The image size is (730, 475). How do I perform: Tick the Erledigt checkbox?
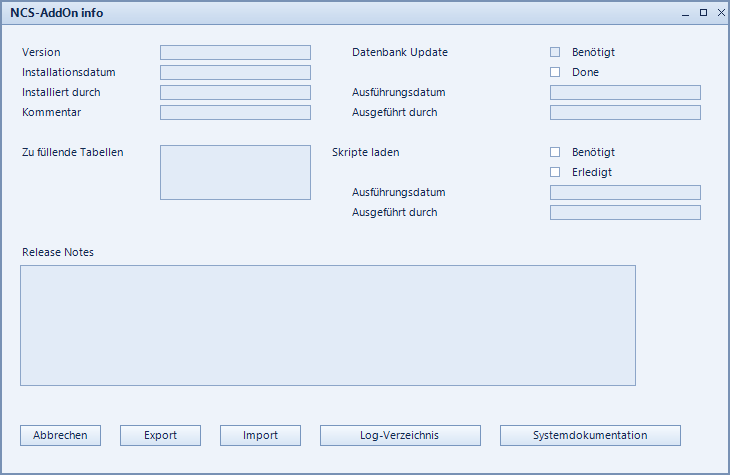555,172
